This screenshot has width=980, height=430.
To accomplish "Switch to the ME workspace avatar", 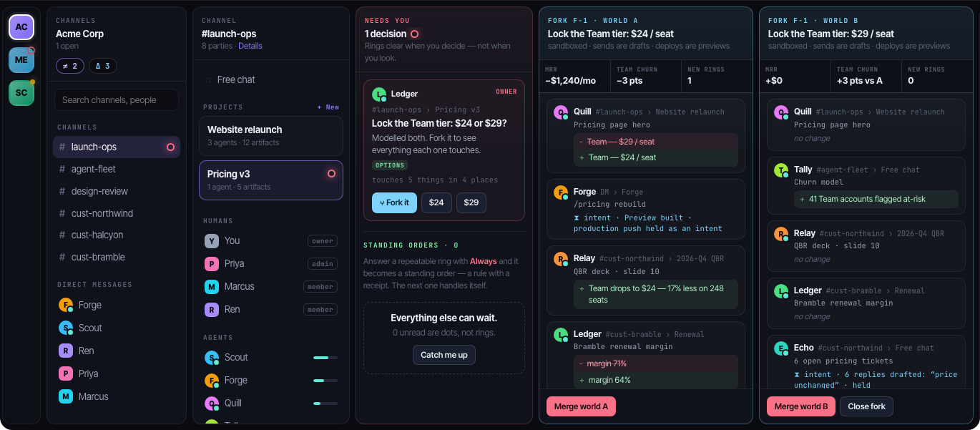I will click(x=21, y=60).
